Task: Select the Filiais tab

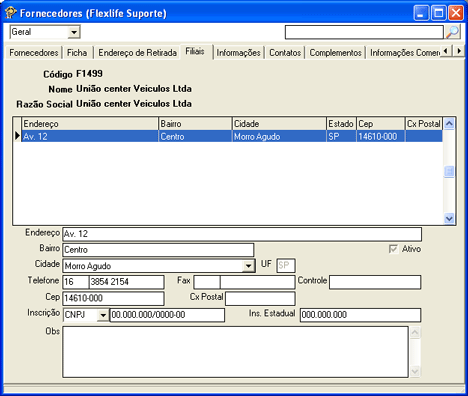Action: (195, 51)
